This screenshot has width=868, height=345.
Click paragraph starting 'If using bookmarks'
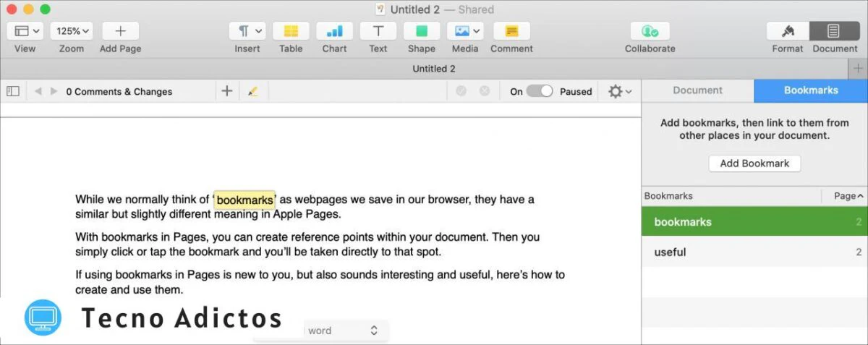[x=320, y=282]
